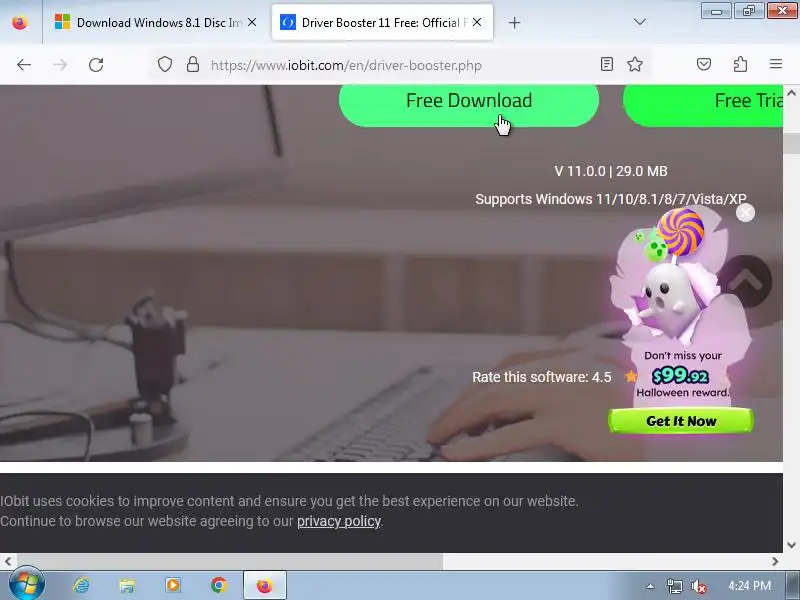
Task: Show hidden system tray icons
Action: (650, 586)
